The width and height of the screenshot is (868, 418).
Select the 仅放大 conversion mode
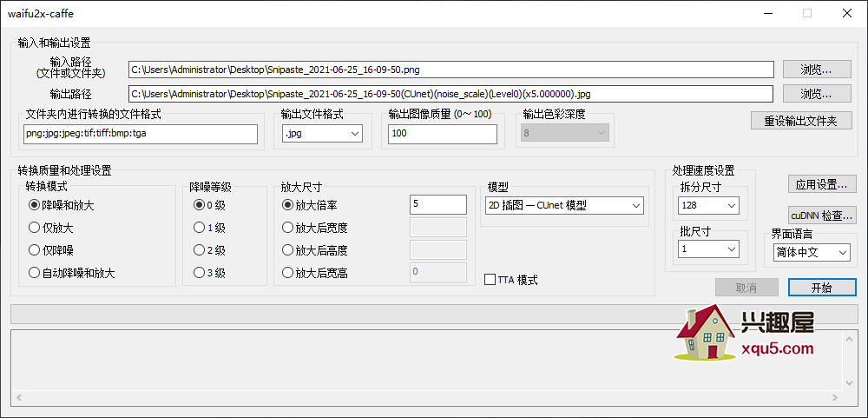pos(51,228)
